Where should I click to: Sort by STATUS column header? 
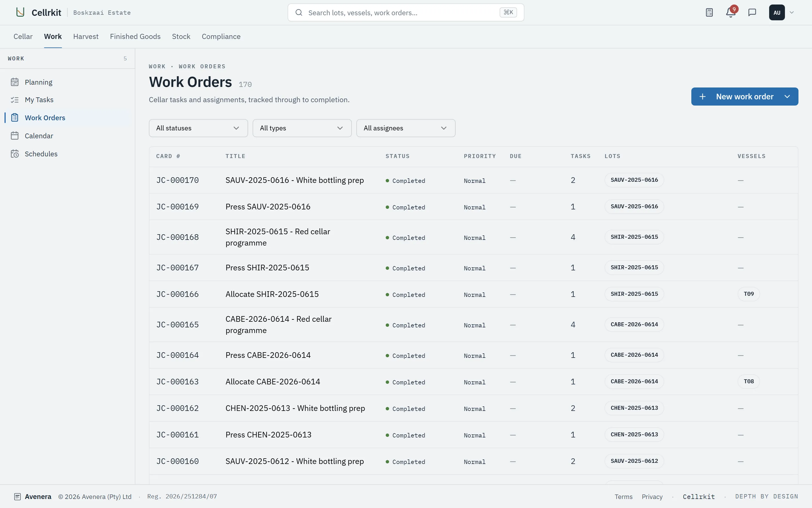coord(397,156)
